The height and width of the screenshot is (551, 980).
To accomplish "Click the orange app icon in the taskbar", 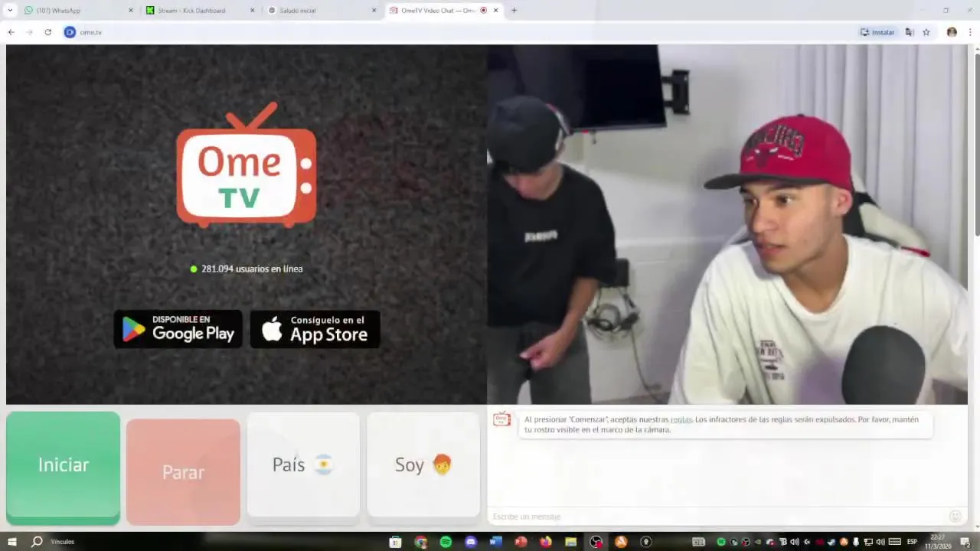I will click(x=621, y=542).
